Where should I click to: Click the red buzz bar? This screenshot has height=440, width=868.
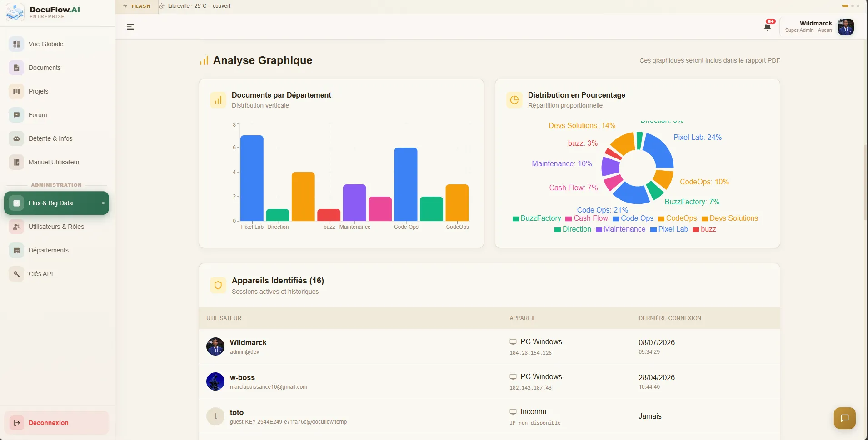point(329,215)
